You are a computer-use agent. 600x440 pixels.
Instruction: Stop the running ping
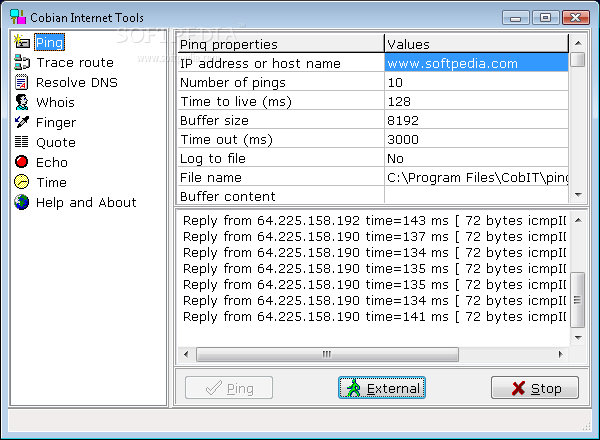click(x=535, y=388)
